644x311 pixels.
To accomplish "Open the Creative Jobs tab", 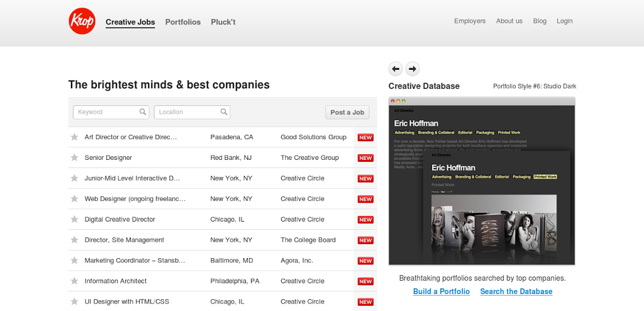I will [130, 22].
